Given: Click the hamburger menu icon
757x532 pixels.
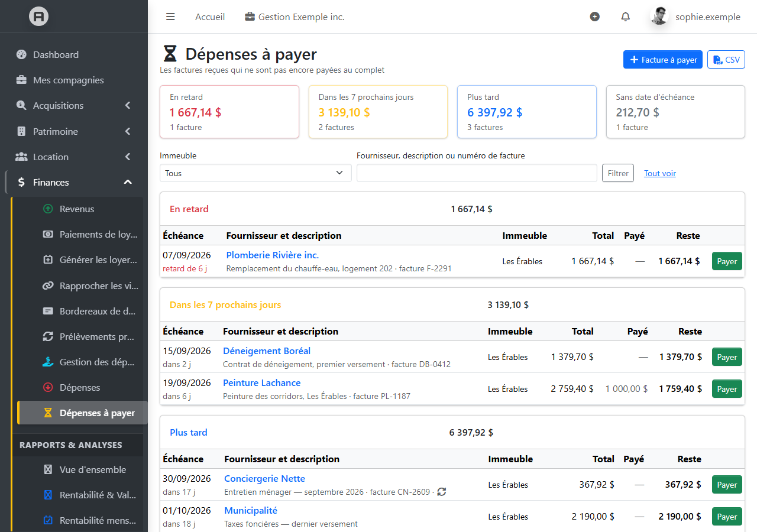Looking at the screenshot, I should pos(170,17).
